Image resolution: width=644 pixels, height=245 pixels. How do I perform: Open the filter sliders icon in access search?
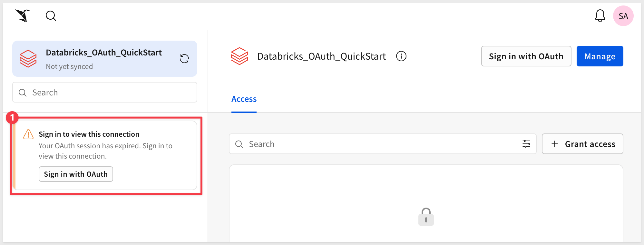coord(526,144)
